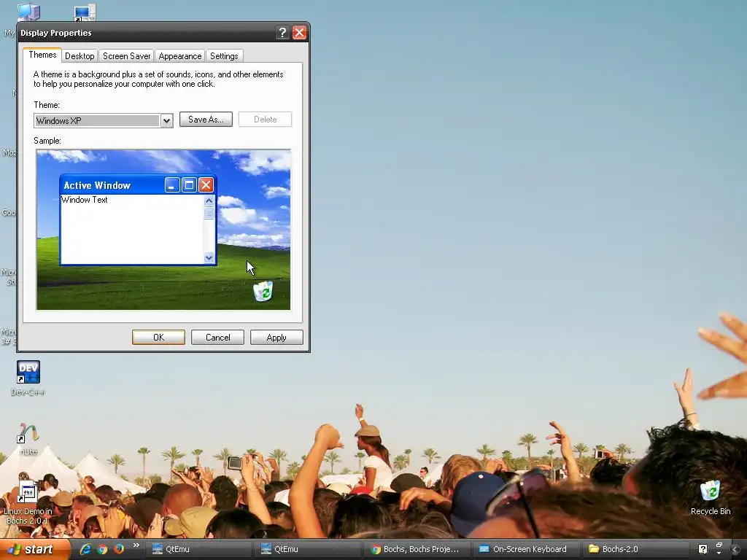
Task: Click the Save As... button
Action: tap(206, 120)
